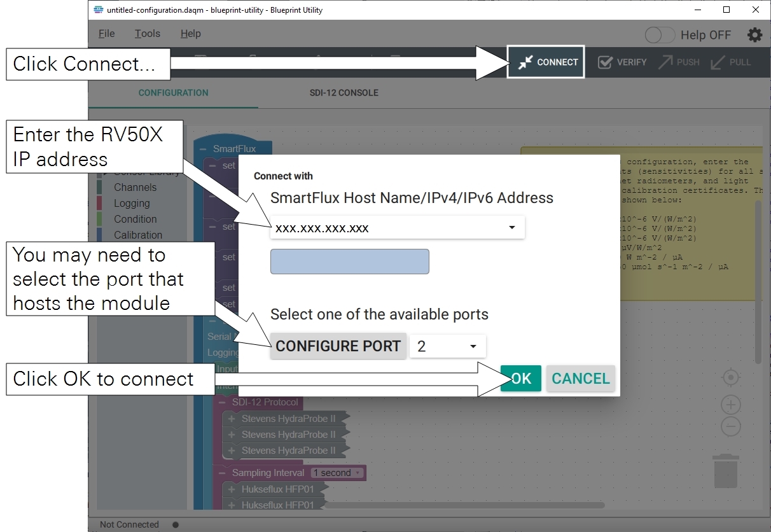Click the CONFIGURE PORT button
This screenshot has height=532, width=771.
338,346
